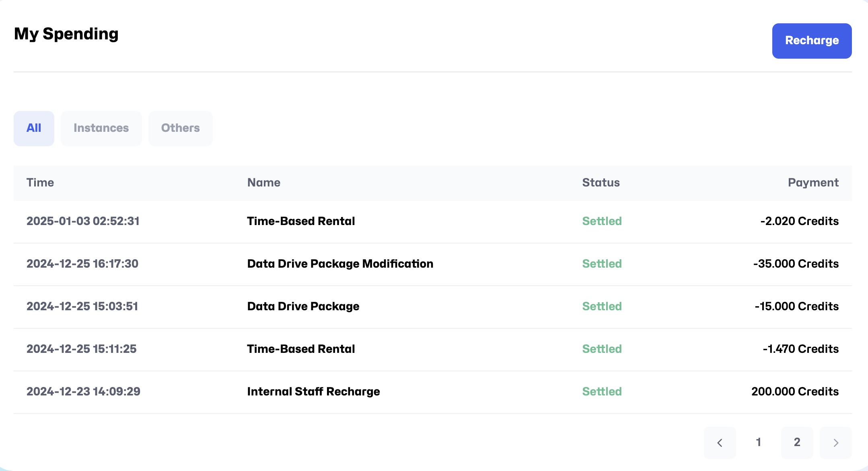Open the Others tab
The width and height of the screenshot is (868, 471).
point(180,128)
